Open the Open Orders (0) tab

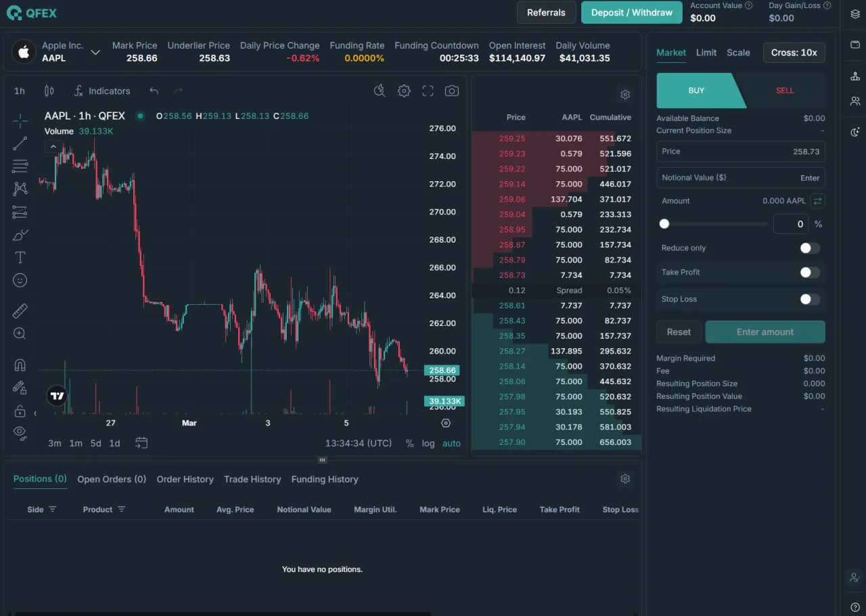pyautogui.click(x=112, y=479)
